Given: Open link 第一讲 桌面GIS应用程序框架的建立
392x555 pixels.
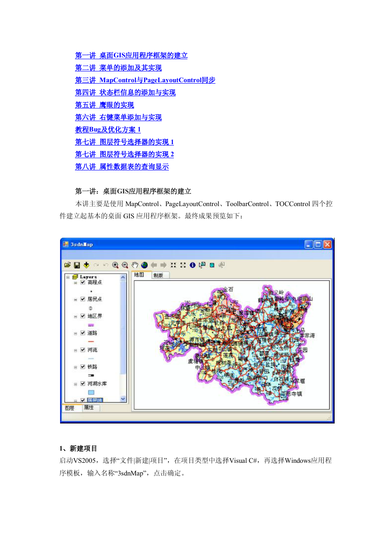Looking at the screenshot, I should point(131,56).
